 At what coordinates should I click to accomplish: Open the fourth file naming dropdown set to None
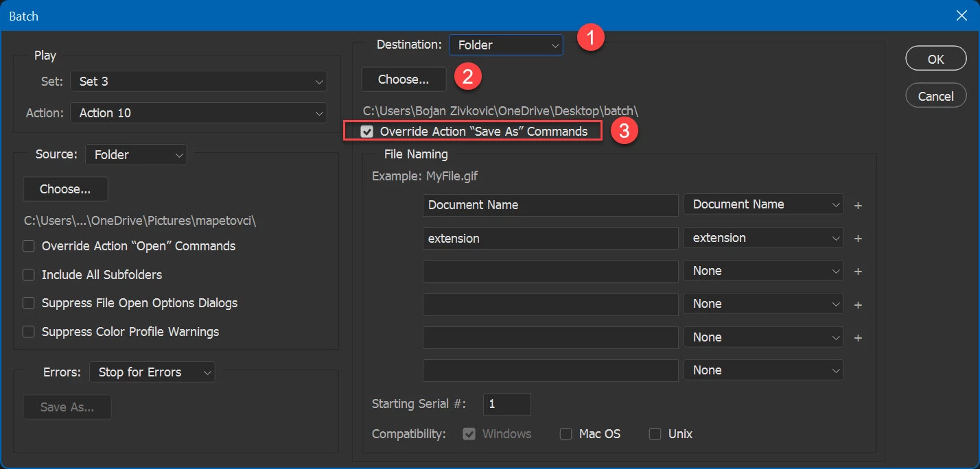[x=763, y=304]
